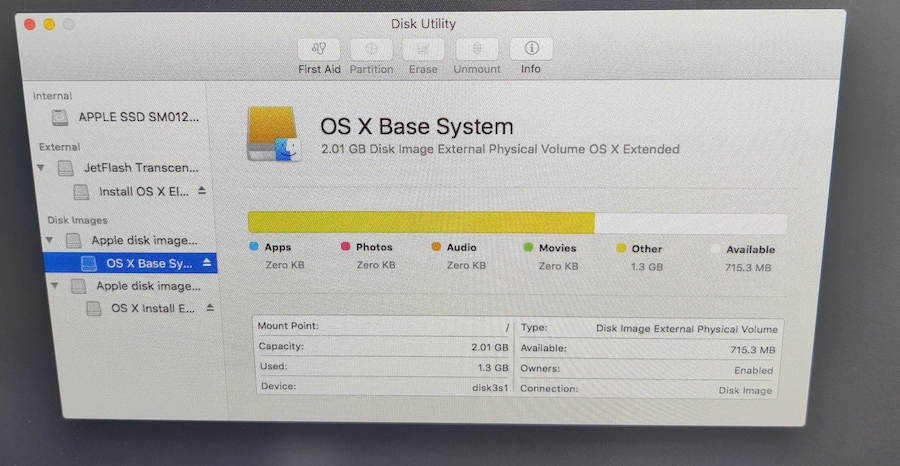Click the Owners Enabled value

click(754, 371)
